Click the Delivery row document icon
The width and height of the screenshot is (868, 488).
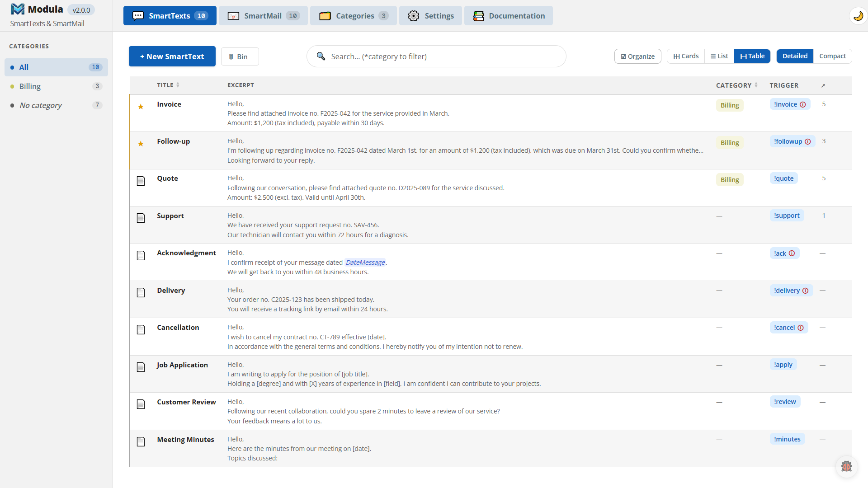141,292
